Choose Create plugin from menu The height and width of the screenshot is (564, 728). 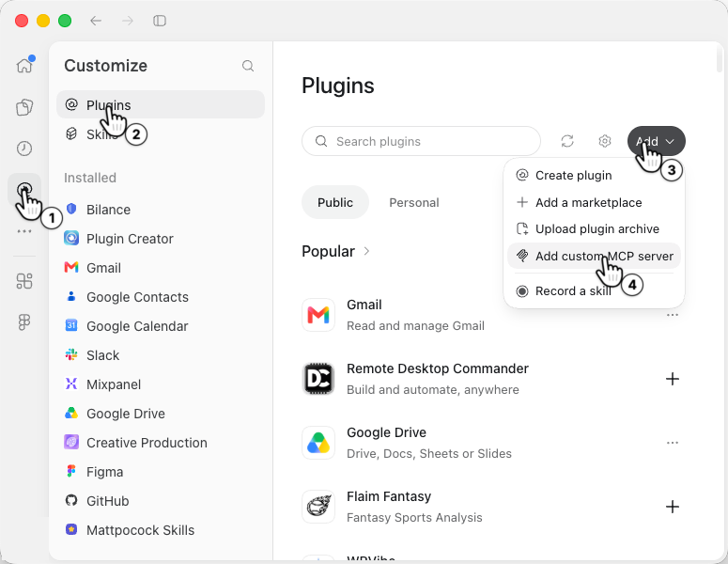point(594,176)
